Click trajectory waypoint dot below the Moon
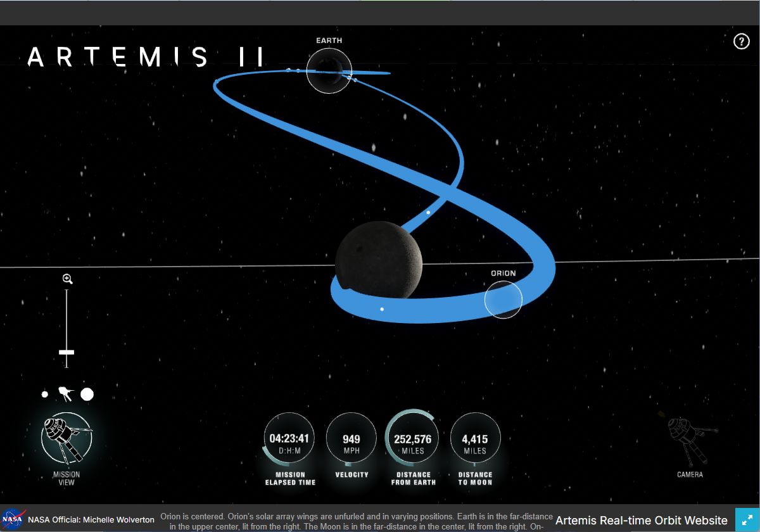The image size is (760, 532). tap(382, 309)
